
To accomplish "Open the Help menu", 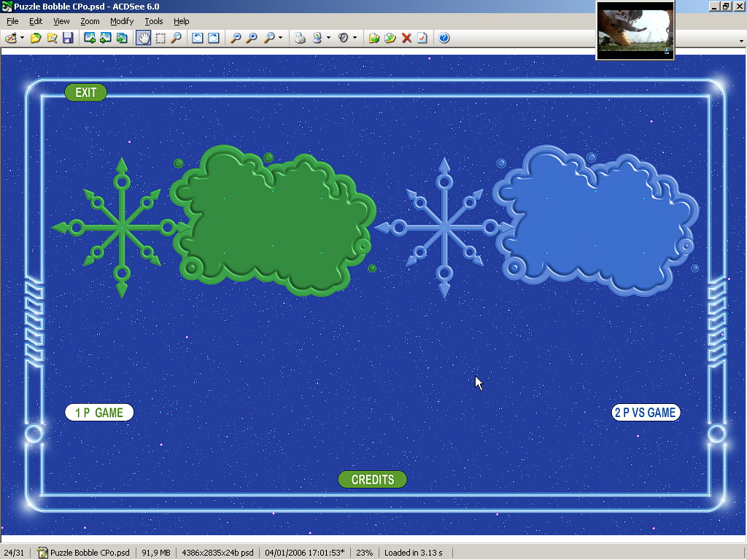I will point(181,21).
